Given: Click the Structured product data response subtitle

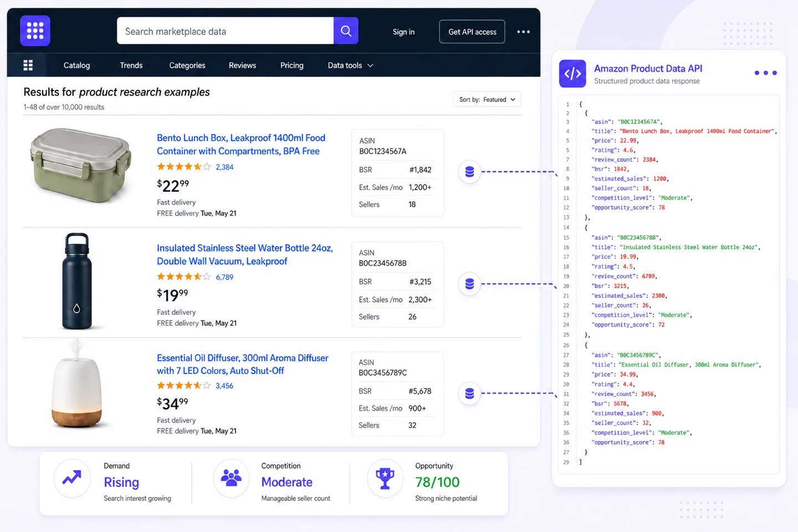Looking at the screenshot, I should click(647, 81).
